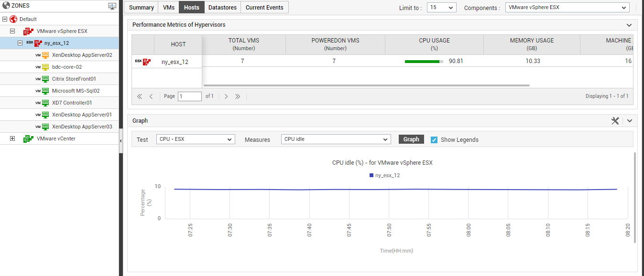644x276 pixels.
Task: Click the MEMORY USAGE column header
Action: (x=532, y=44)
